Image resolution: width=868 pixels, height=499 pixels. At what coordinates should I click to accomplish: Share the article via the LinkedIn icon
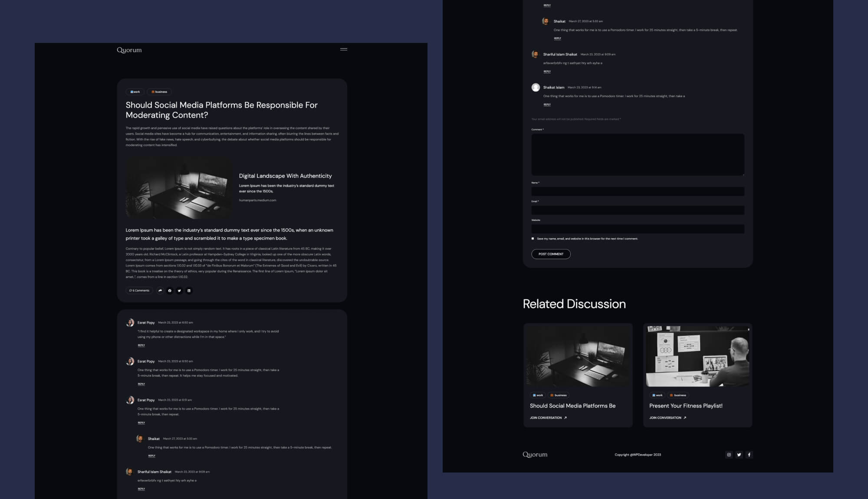coord(189,291)
